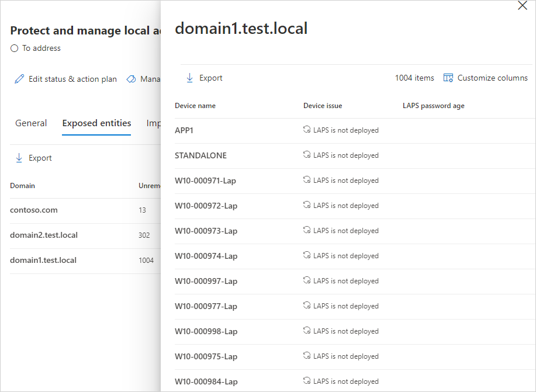Viewport: 536px width, 392px height.
Task: Switch to the General tab
Action: click(31, 123)
